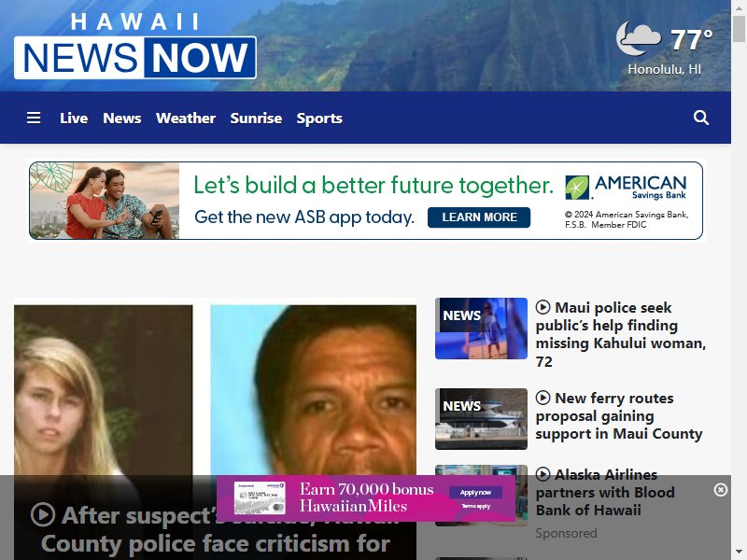This screenshot has width=747, height=560.
Task: Open the News navigation item
Action: click(122, 119)
